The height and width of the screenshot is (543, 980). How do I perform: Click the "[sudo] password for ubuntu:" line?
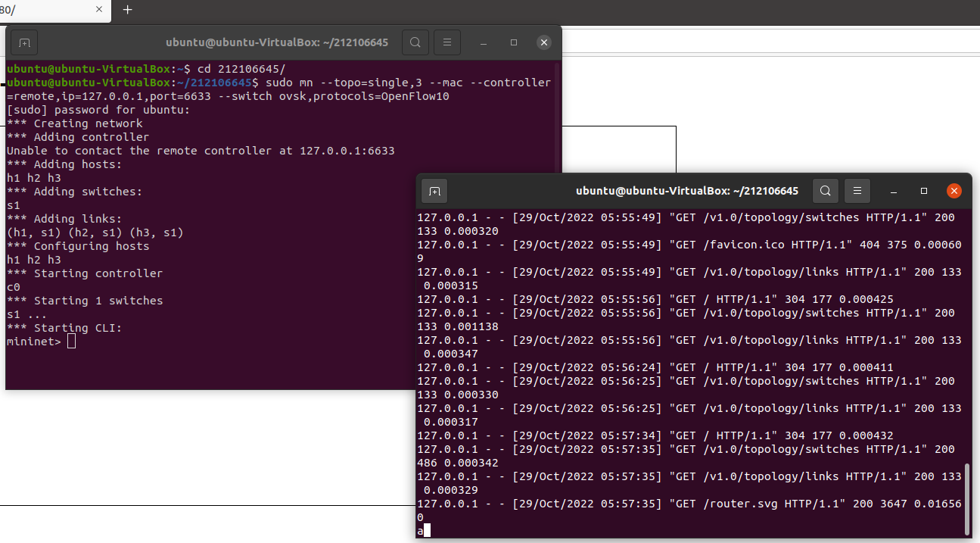click(98, 110)
